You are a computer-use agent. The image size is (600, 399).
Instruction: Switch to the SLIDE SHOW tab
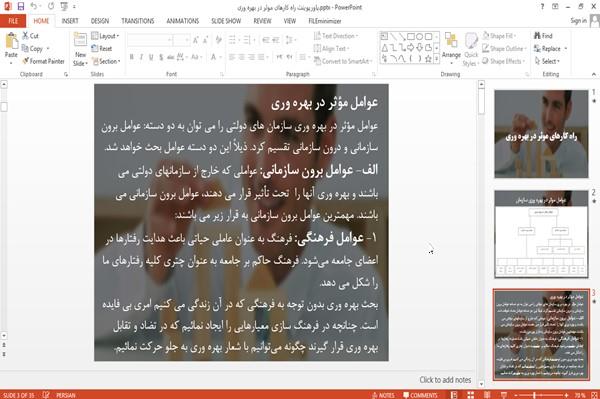pos(226,21)
